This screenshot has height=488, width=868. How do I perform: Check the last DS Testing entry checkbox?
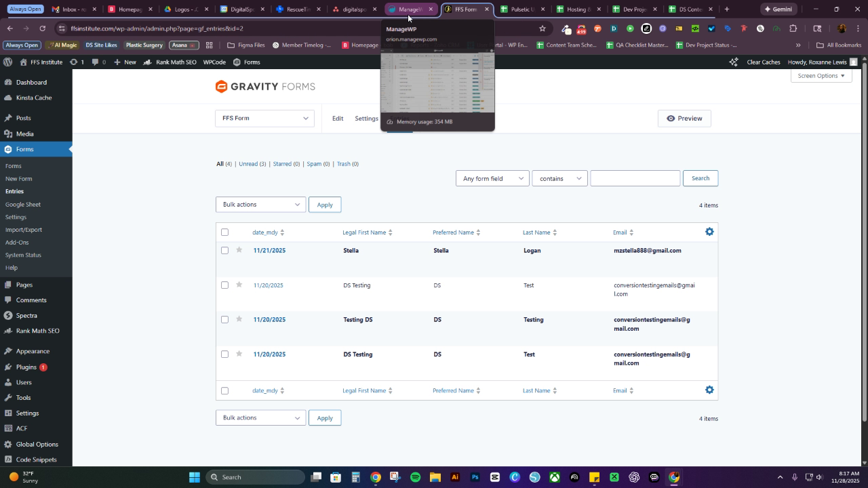coord(224,354)
